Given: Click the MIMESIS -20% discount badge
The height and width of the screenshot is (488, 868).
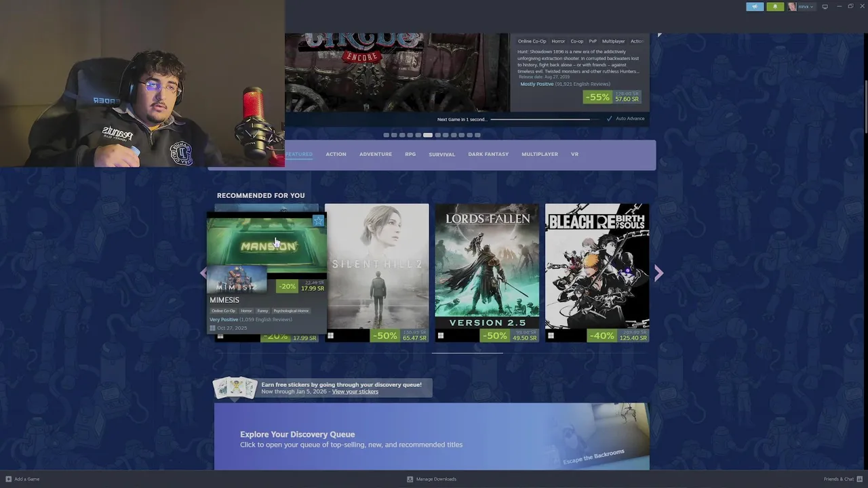Looking at the screenshot, I should 287,287.
